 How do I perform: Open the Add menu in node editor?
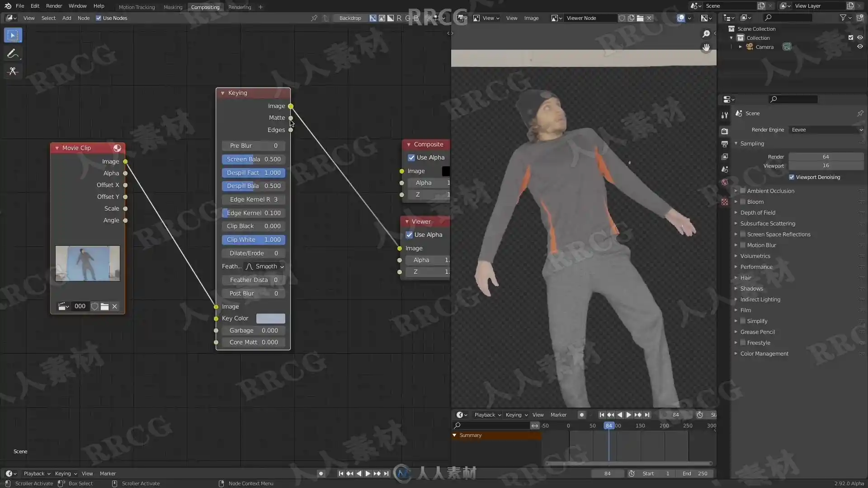point(66,18)
